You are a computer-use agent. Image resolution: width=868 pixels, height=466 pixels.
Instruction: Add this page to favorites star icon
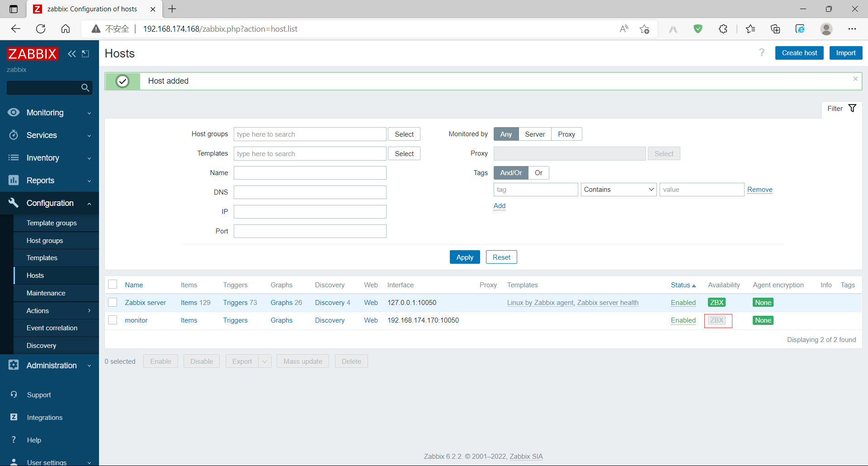(x=645, y=29)
